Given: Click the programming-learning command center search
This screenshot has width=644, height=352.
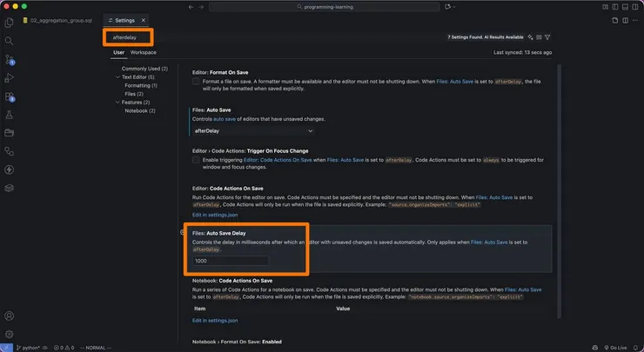Looking at the screenshot, I should 325,7.
